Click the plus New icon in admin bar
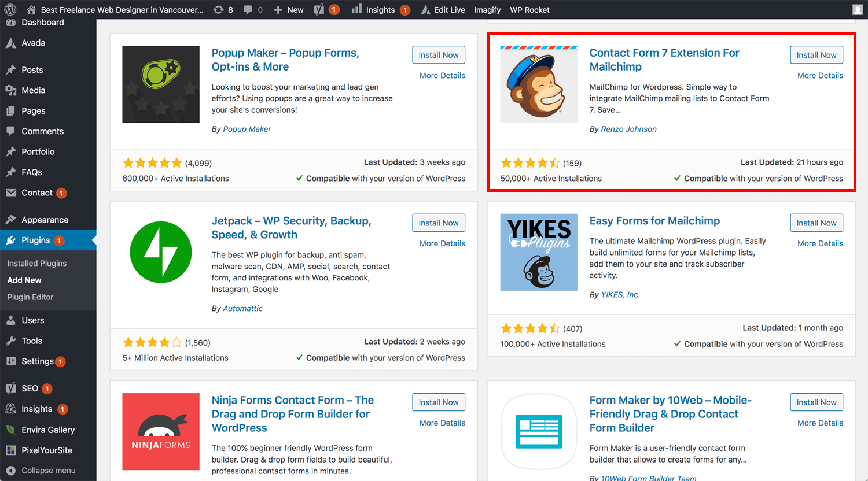The width and height of the screenshot is (868, 481). pyautogui.click(x=278, y=10)
